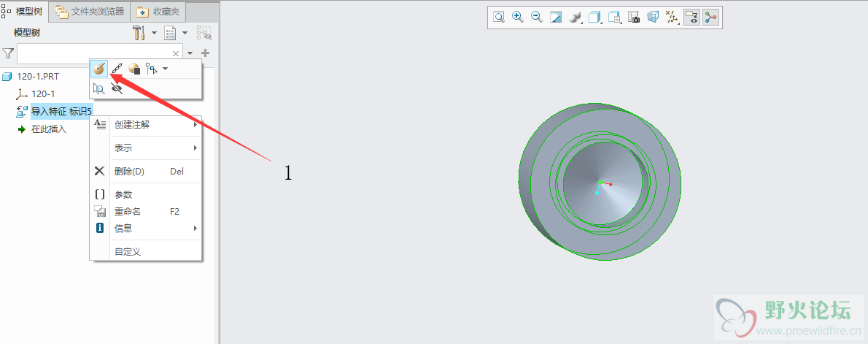Screen dimensions: 868x344
Task: Select the 在此插入 tree item
Action: tap(49, 129)
